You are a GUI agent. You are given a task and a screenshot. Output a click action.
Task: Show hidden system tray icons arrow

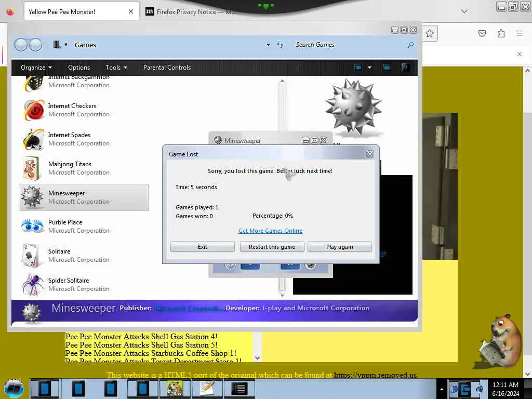(x=442, y=389)
